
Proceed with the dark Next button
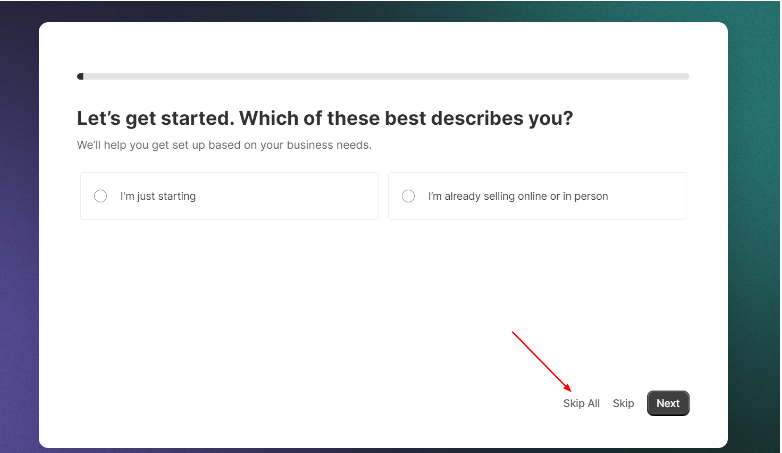click(668, 403)
